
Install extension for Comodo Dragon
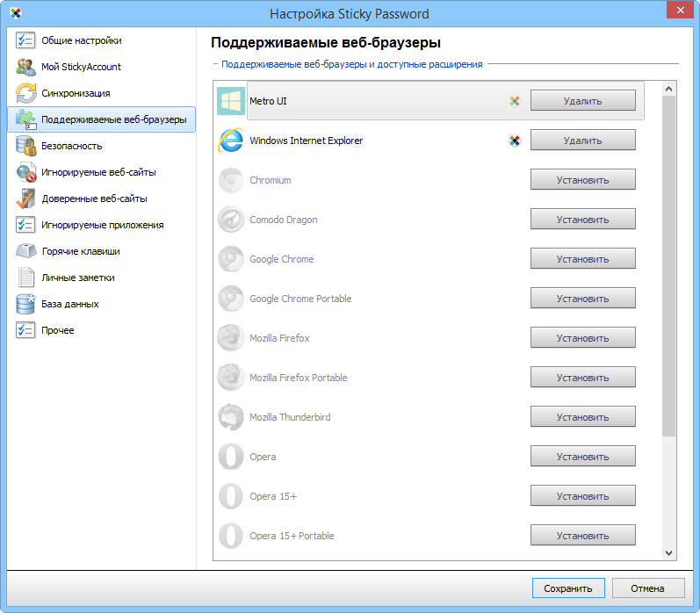[x=582, y=219]
